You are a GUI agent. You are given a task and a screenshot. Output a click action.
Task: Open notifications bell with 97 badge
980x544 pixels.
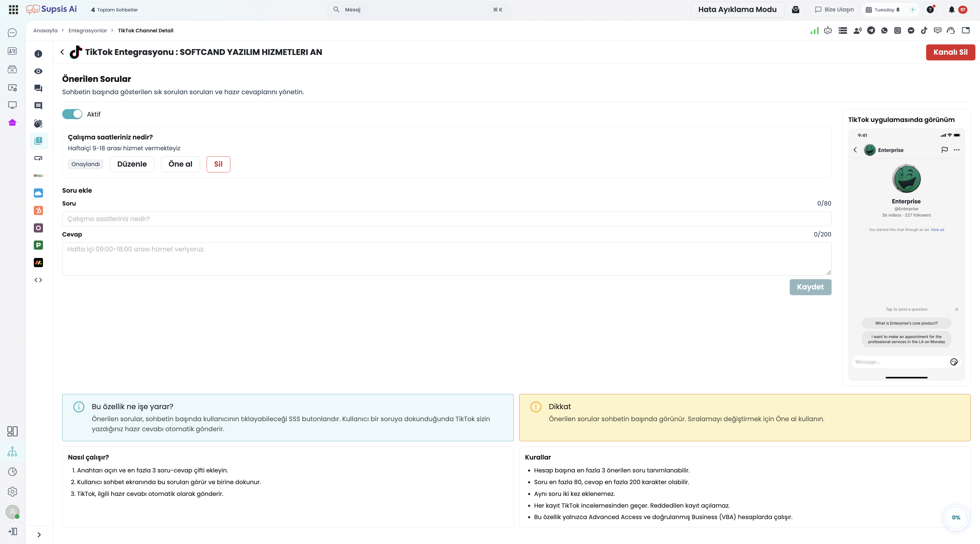[x=957, y=9]
